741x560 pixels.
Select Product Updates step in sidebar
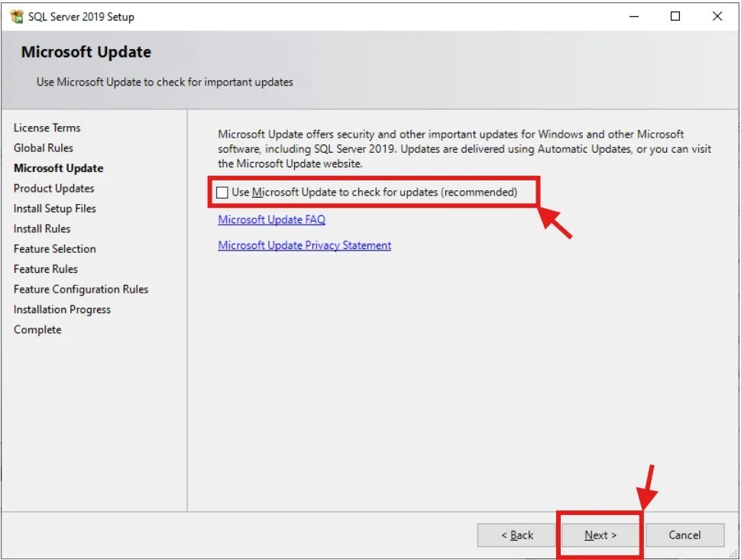click(x=54, y=188)
